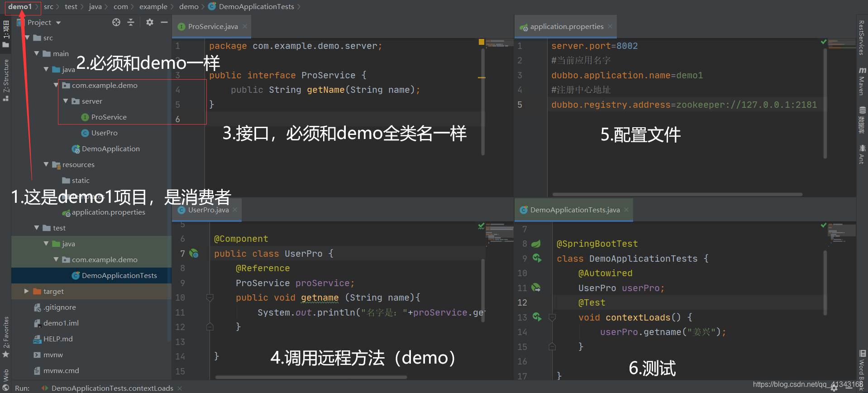Viewport: 868px width, 393px height.
Task: Collapse com.example.demo under test java
Action: click(56, 259)
